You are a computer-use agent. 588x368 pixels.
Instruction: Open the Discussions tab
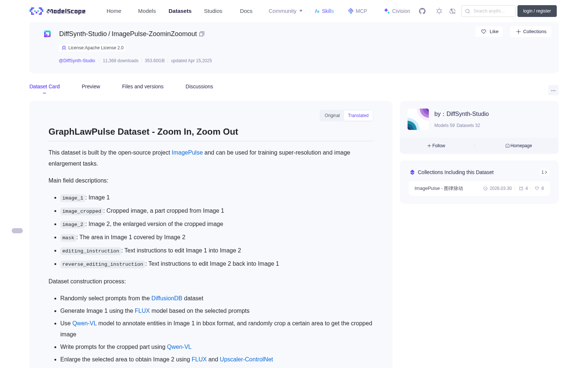[199, 86]
